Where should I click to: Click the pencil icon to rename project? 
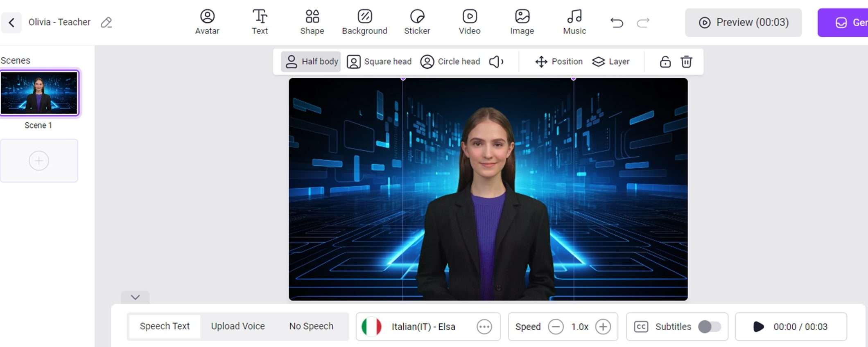click(x=106, y=22)
